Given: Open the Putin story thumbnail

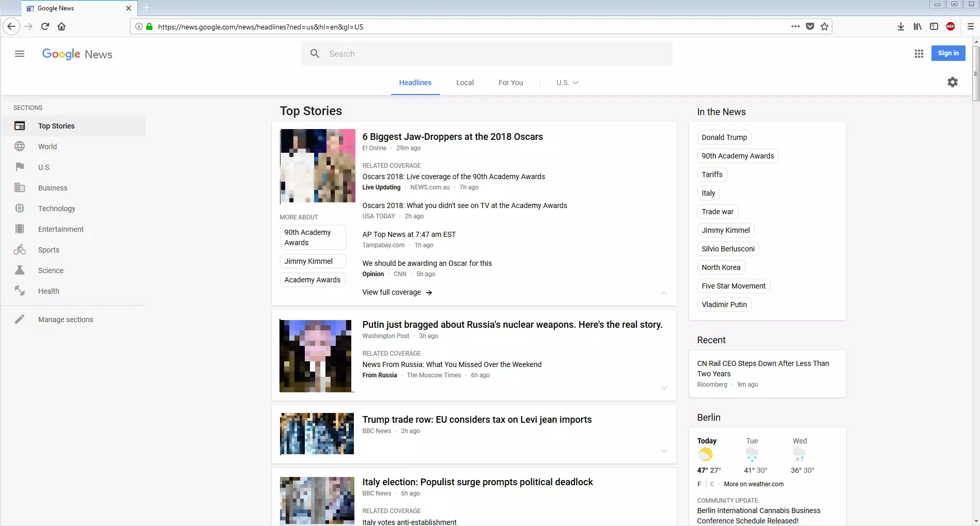Looking at the screenshot, I should 317,356.
